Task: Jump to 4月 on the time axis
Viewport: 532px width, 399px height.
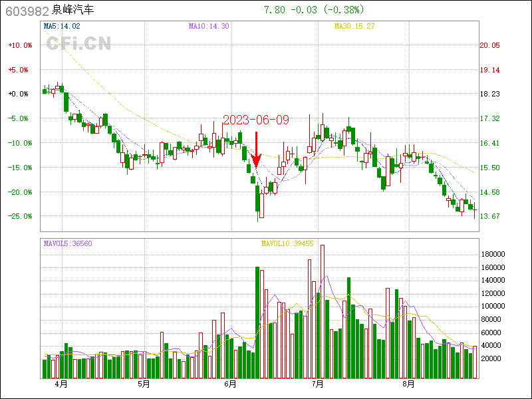Action: pyautogui.click(x=61, y=384)
